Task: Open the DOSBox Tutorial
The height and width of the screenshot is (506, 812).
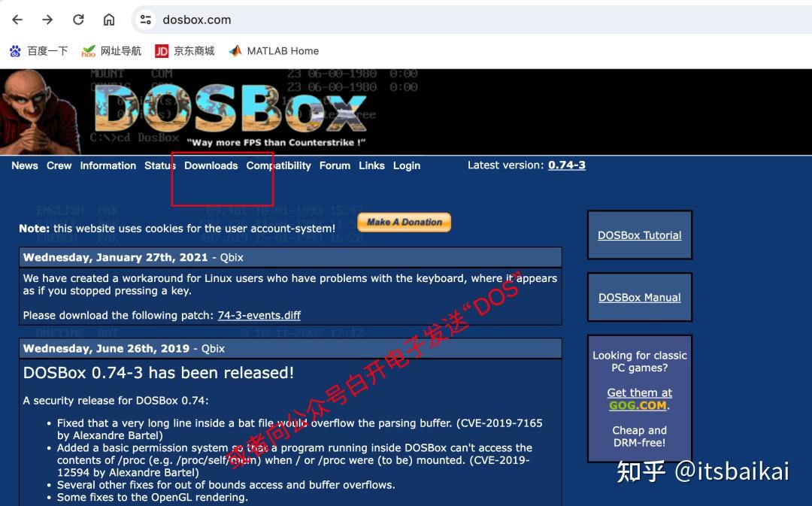Action: point(639,235)
